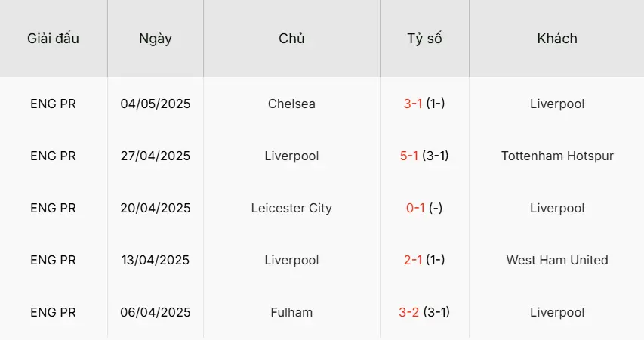
Task: Click the 5-1 score against Tottenham
Action: click(x=411, y=156)
